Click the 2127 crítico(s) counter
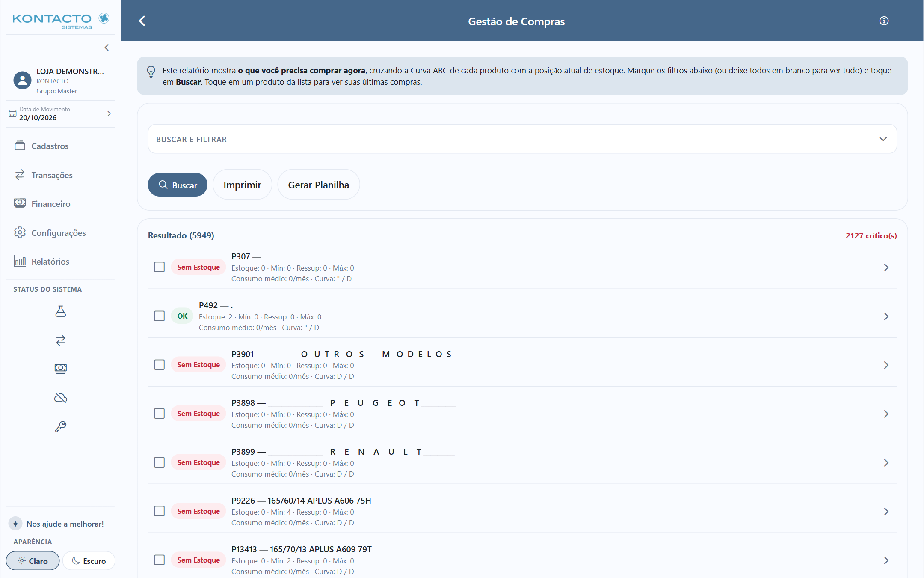Viewport: 924px width, 578px height. 871,235
